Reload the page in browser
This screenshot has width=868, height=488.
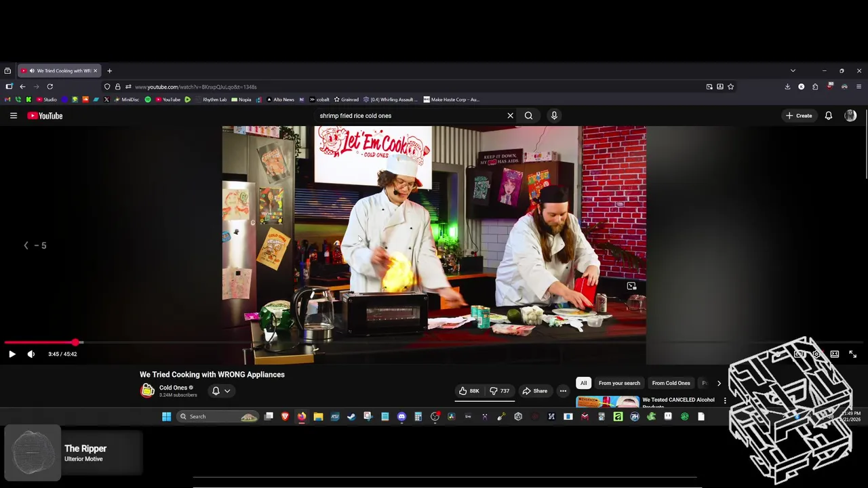click(x=50, y=87)
